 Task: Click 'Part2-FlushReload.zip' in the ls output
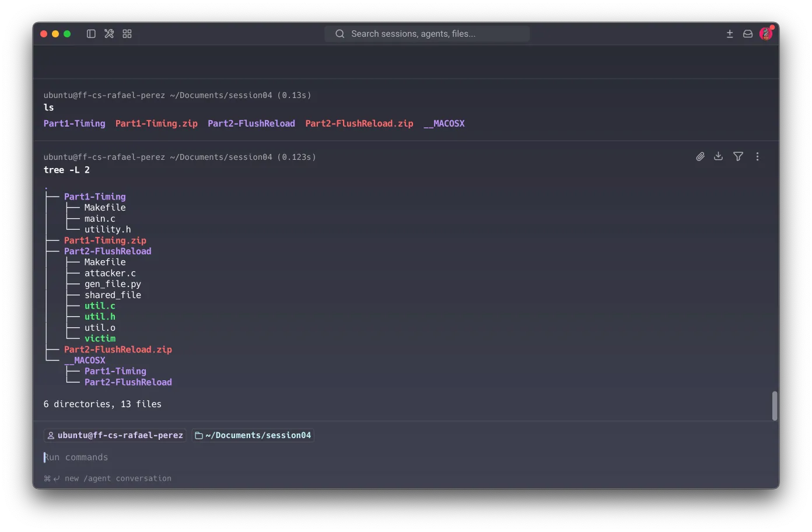coord(359,124)
